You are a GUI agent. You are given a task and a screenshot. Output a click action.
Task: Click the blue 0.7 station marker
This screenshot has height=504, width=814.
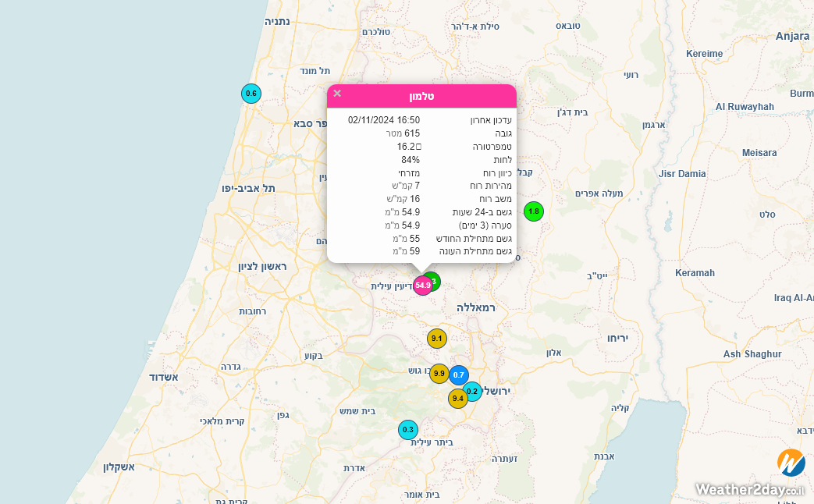[x=460, y=375]
